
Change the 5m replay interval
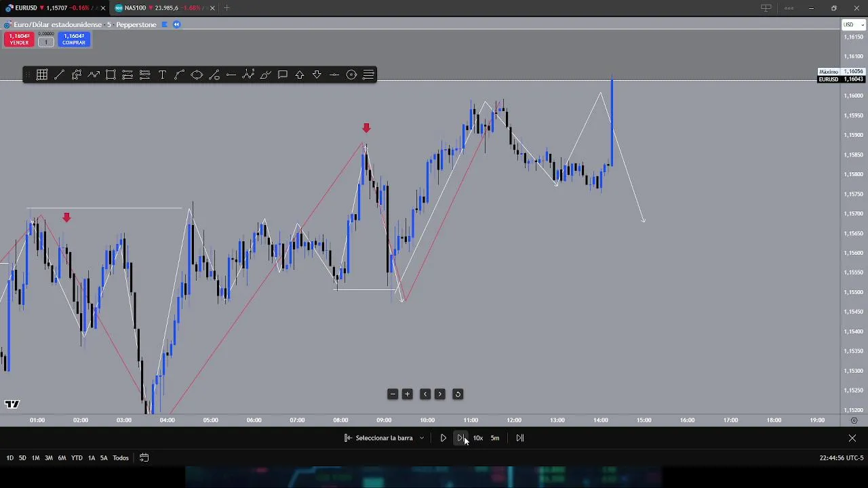click(495, 438)
